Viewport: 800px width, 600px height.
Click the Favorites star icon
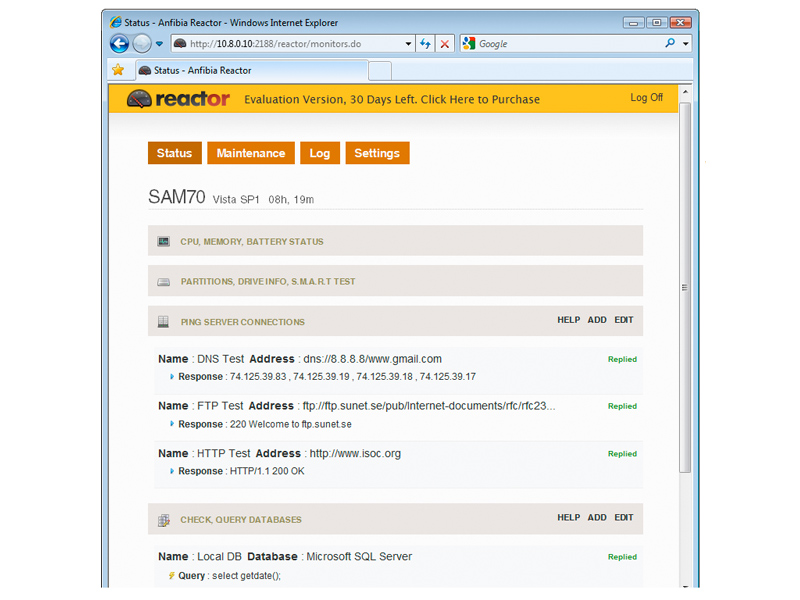pos(118,70)
